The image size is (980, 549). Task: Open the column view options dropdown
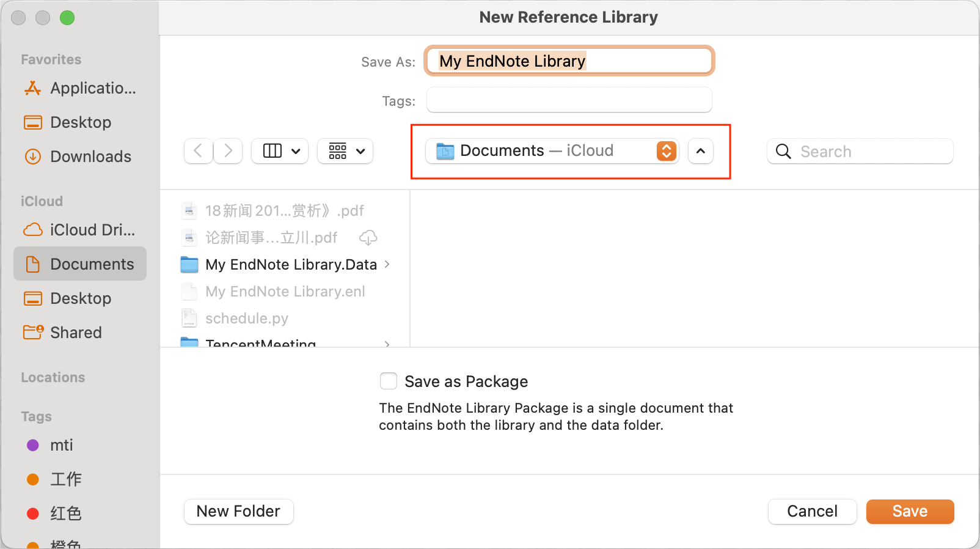280,151
